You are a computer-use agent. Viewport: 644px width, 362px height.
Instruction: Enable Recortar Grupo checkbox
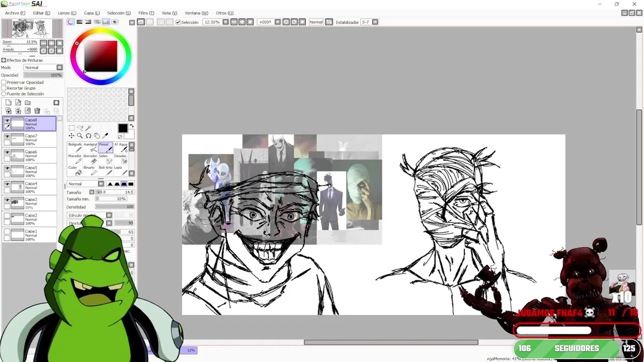(x=4, y=88)
